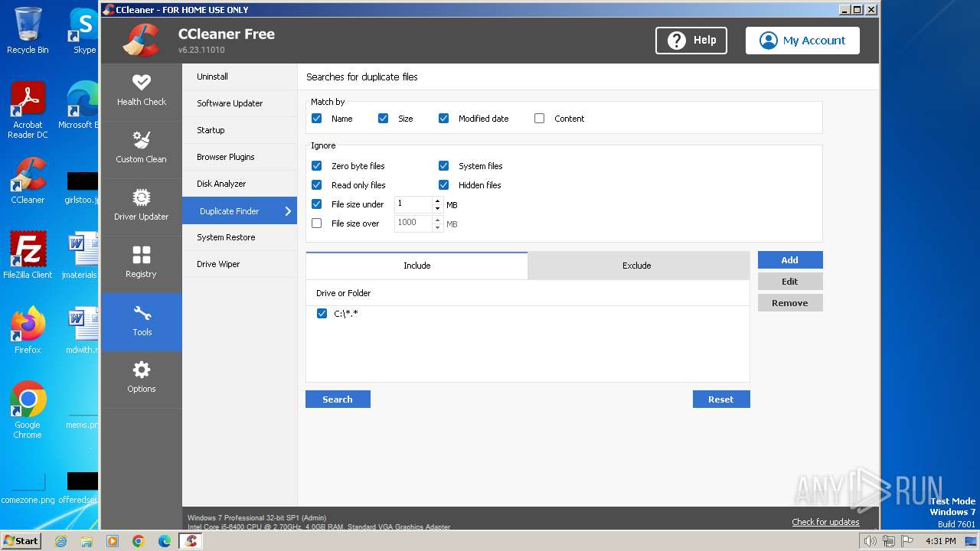Open Windows Explorer from taskbar
Image resolution: width=980 pixels, height=551 pixels.
pyautogui.click(x=87, y=541)
